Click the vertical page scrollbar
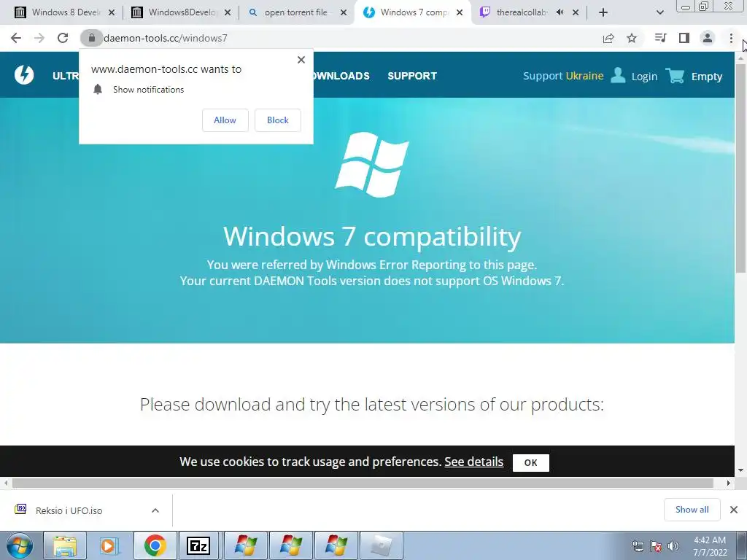Screen dimensions: 747x560 coord(741,169)
